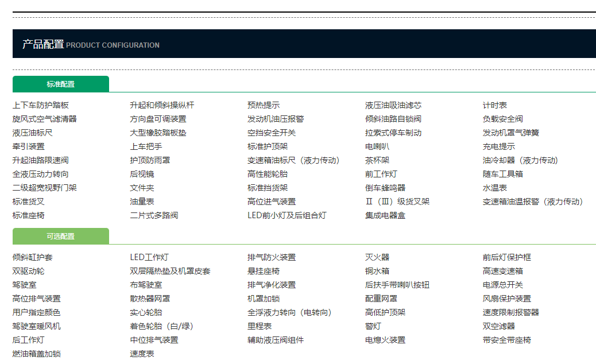Select the 标准配置 green tab
596x364 pixels.
[x=61, y=84]
